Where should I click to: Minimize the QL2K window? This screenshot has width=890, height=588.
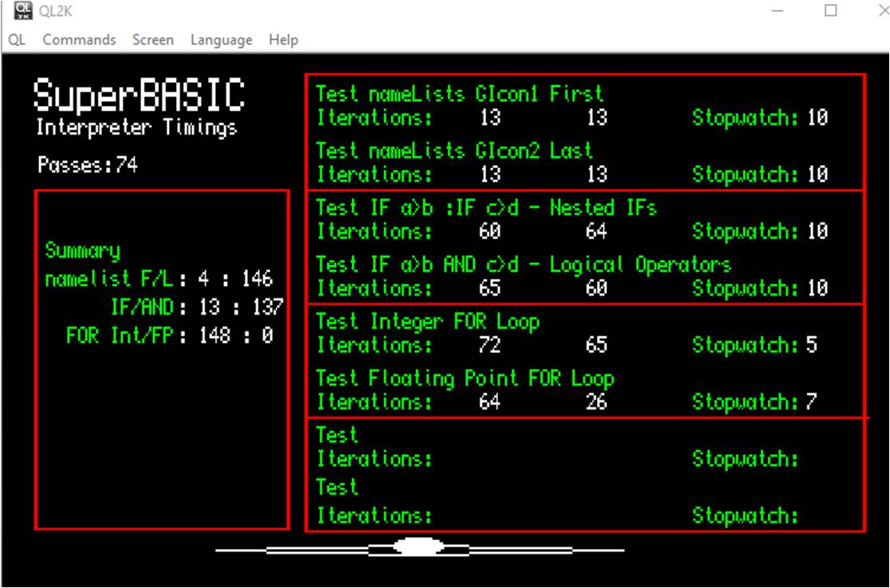(777, 11)
